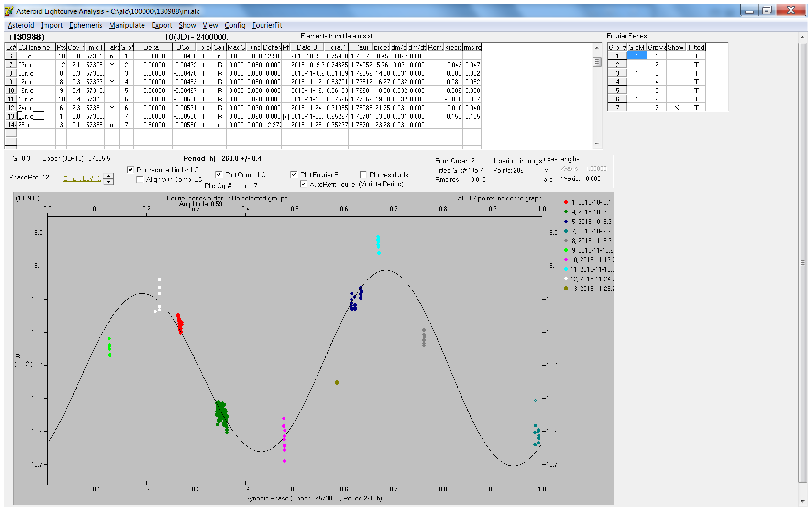The width and height of the screenshot is (812, 511).
Task: Click the main window scroll down arrow
Action: click(802, 501)
